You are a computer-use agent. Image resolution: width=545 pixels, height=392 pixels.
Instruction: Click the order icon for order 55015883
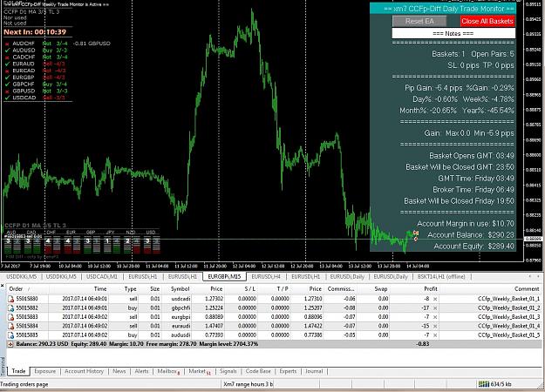(x=10, y=317)
